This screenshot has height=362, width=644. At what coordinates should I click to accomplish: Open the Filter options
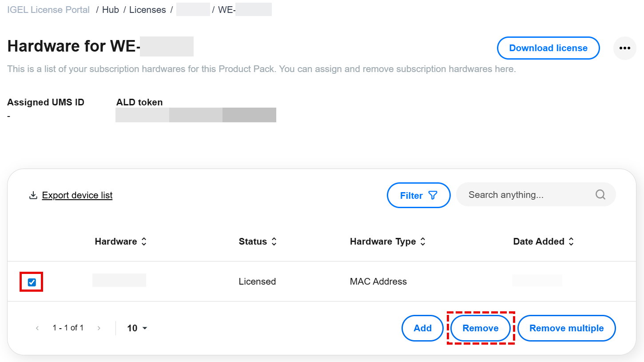coord(418,195)
